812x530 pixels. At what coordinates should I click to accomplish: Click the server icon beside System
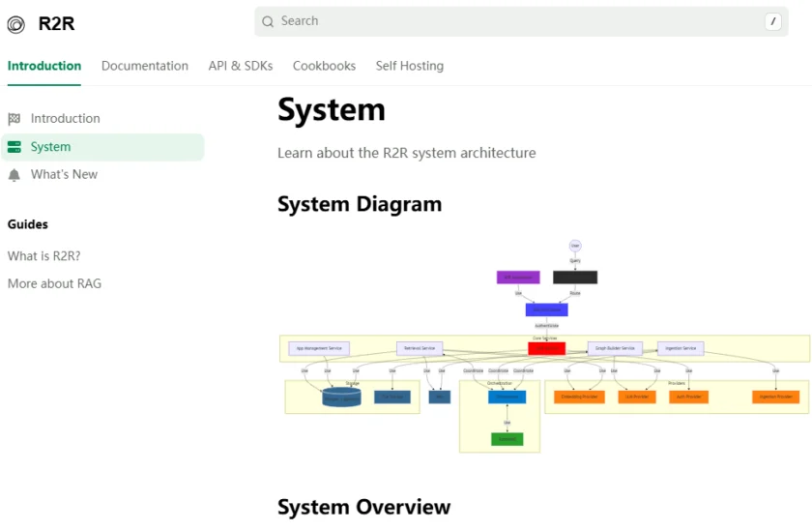pos(14,147)
